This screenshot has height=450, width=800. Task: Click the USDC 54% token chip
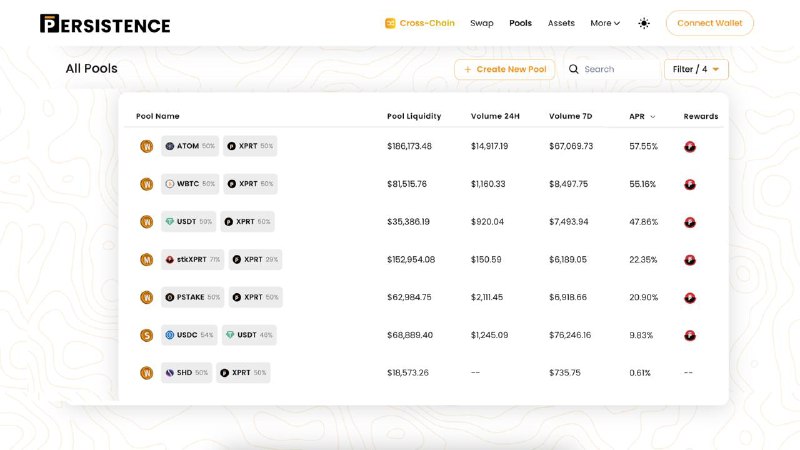coord(189,335)
